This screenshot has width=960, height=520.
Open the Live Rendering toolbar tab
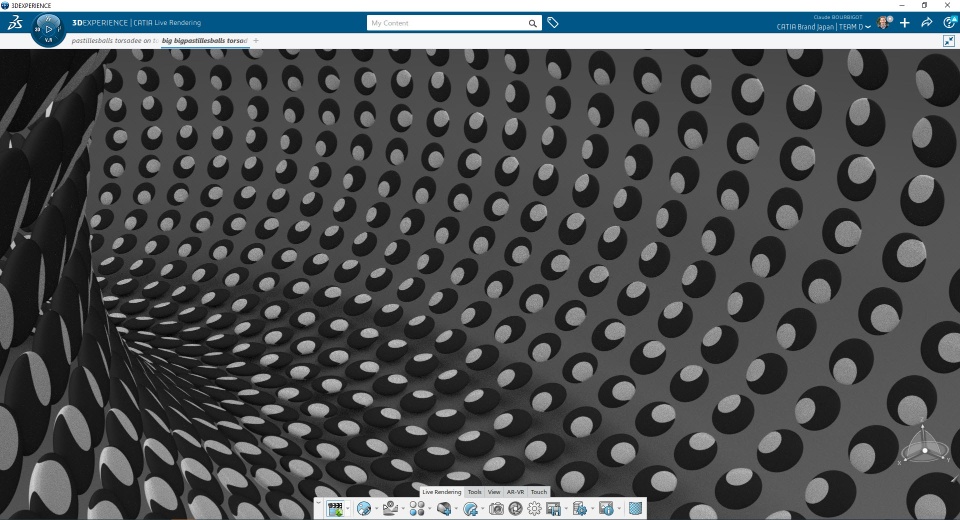[441, 492]
